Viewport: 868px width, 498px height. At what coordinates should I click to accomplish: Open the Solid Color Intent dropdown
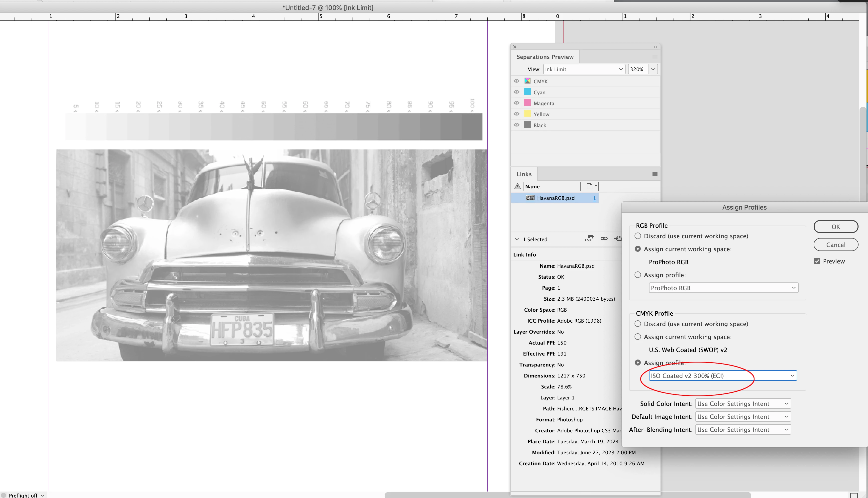(743, 404)
